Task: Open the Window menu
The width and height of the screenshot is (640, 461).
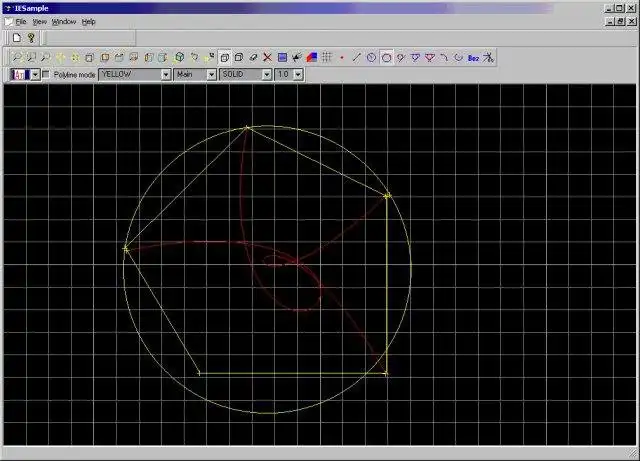Action: [64, 22]
